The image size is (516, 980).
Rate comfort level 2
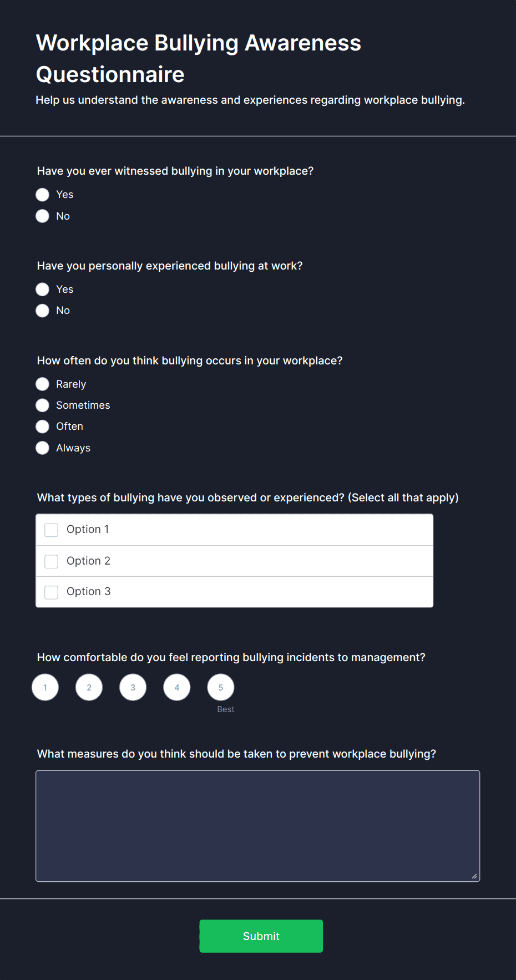click(89, 688)
